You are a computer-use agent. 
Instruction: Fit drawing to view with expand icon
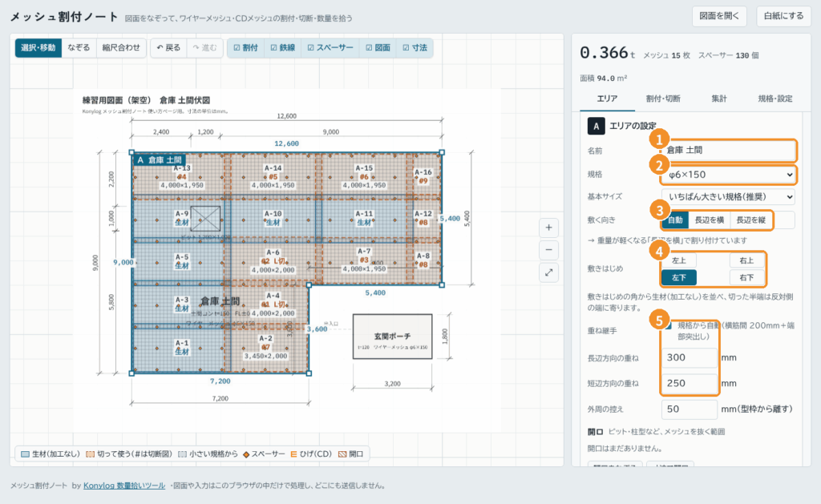(x=548, y=272)
